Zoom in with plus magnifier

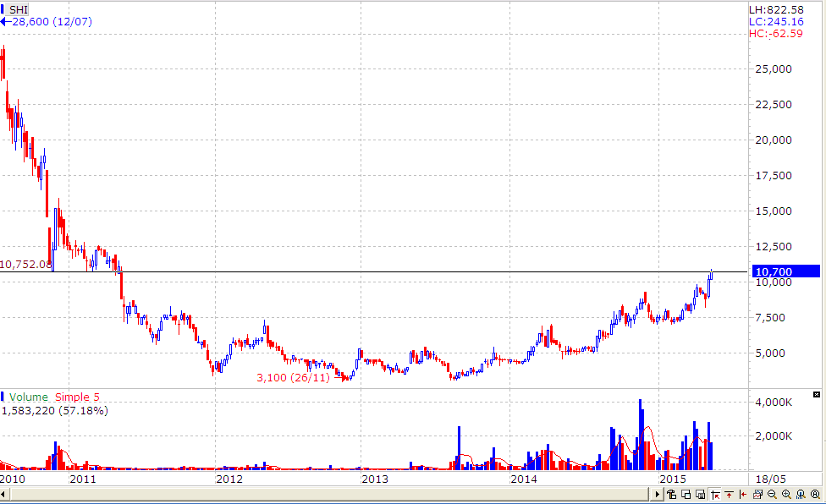click(786, 494)
